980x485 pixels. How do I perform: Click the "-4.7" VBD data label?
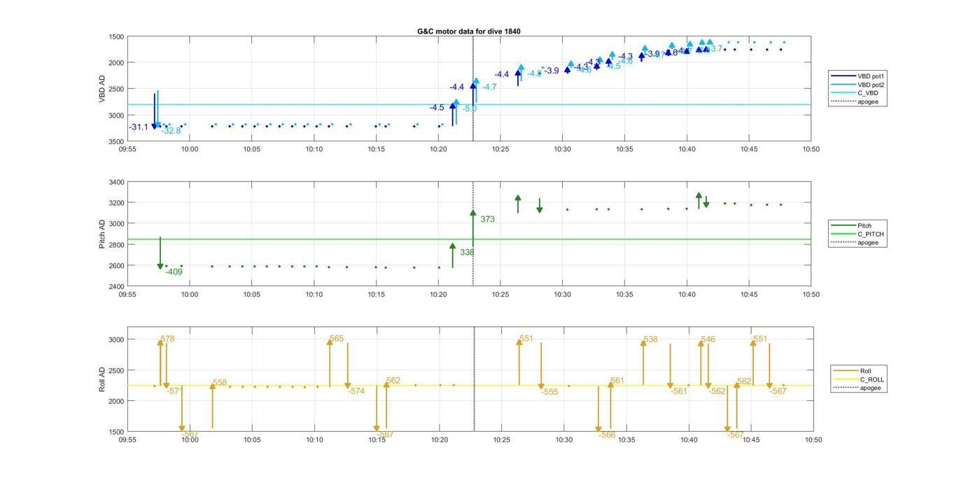[489, 87]
